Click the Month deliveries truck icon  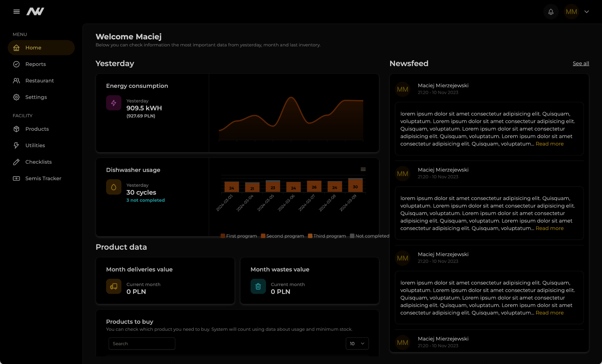[113, 286]
